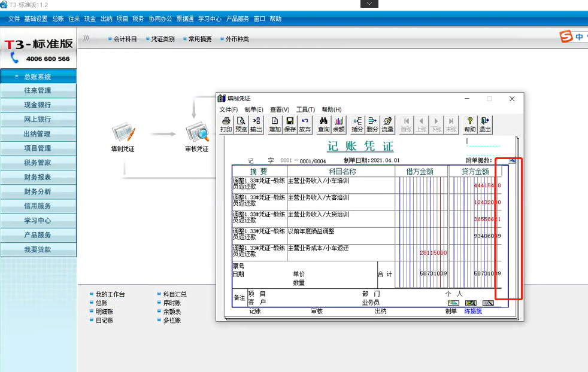This screenshot has width=588, height=372.
Task: Open 项目管理 in sidebar
Action: (x=38, y=148)
